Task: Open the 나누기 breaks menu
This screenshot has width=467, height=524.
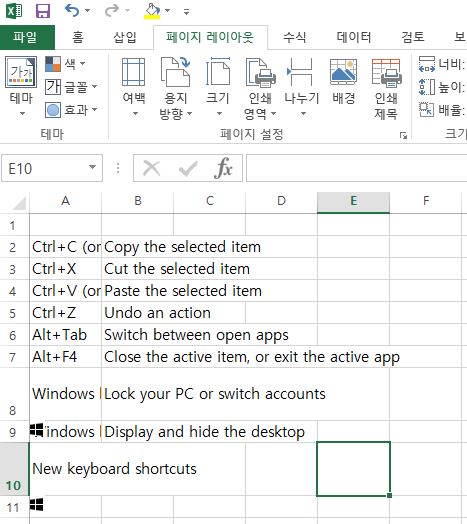Action: 302,87
